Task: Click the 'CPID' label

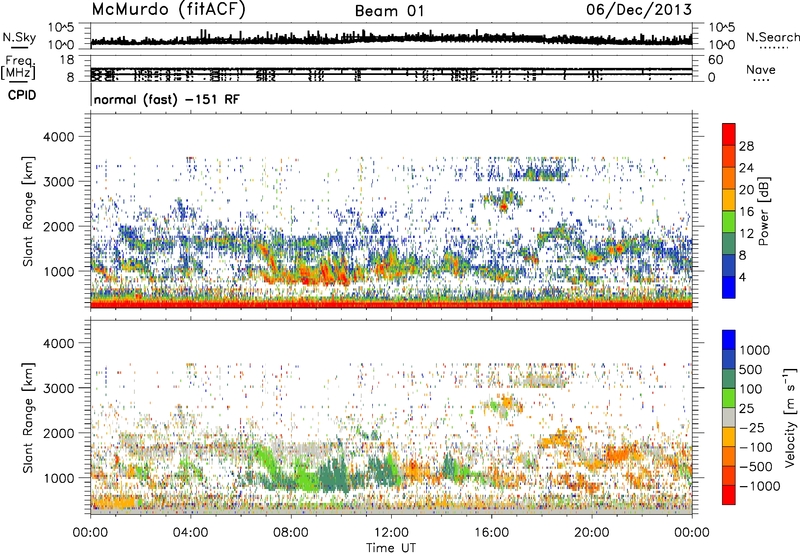Action: (22, 95)
